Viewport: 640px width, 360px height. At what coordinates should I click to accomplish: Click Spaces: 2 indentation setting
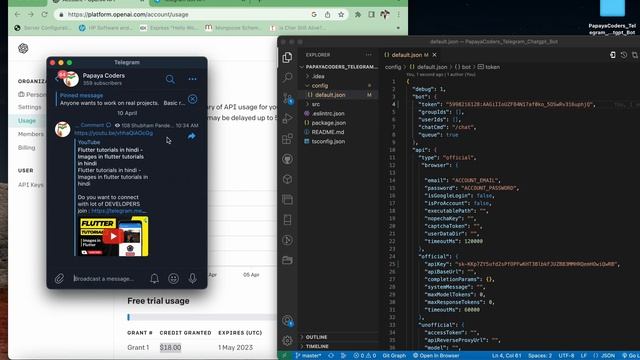tap(540, 356)
